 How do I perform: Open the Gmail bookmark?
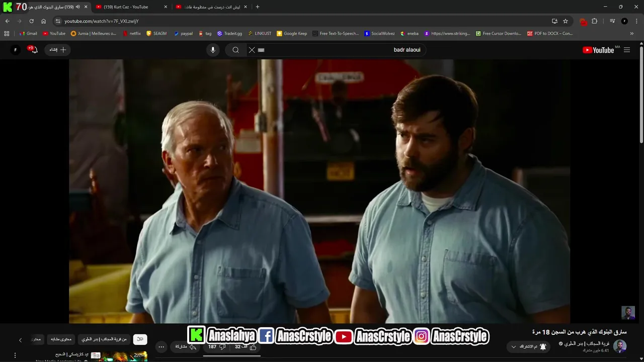pos(28,34)
